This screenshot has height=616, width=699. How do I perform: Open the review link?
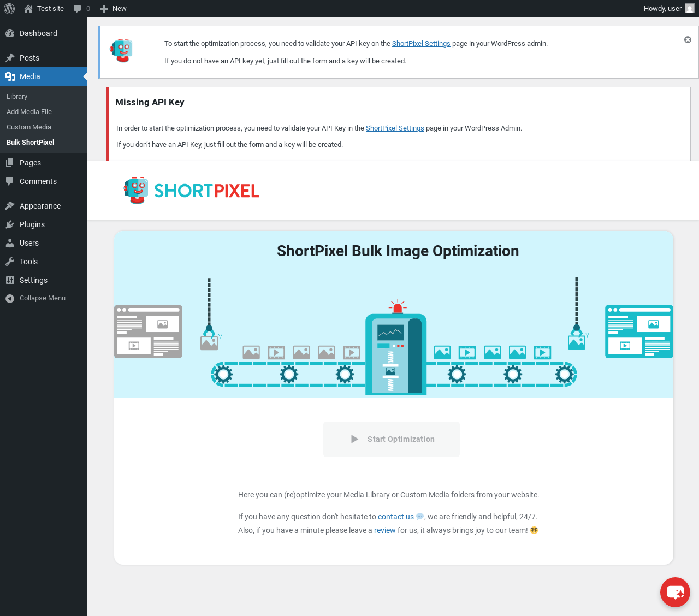click(x=385, y=530)
